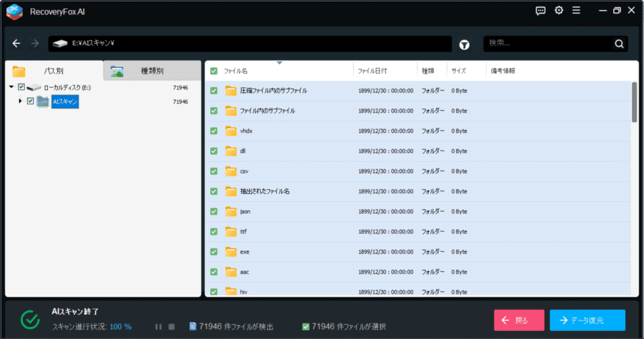Select the 抽出されたファイル名 folder name
Viewport: 644px width, 339px height.
265,191
